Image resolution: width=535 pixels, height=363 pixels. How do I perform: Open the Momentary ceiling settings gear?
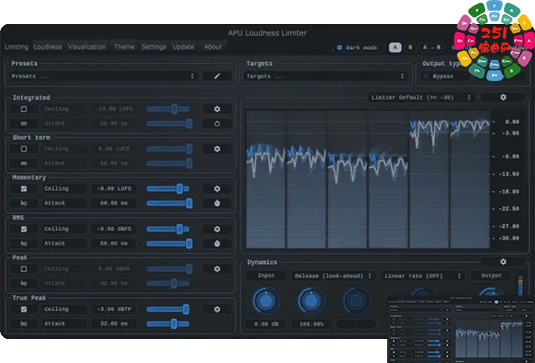tap(217, 189)
